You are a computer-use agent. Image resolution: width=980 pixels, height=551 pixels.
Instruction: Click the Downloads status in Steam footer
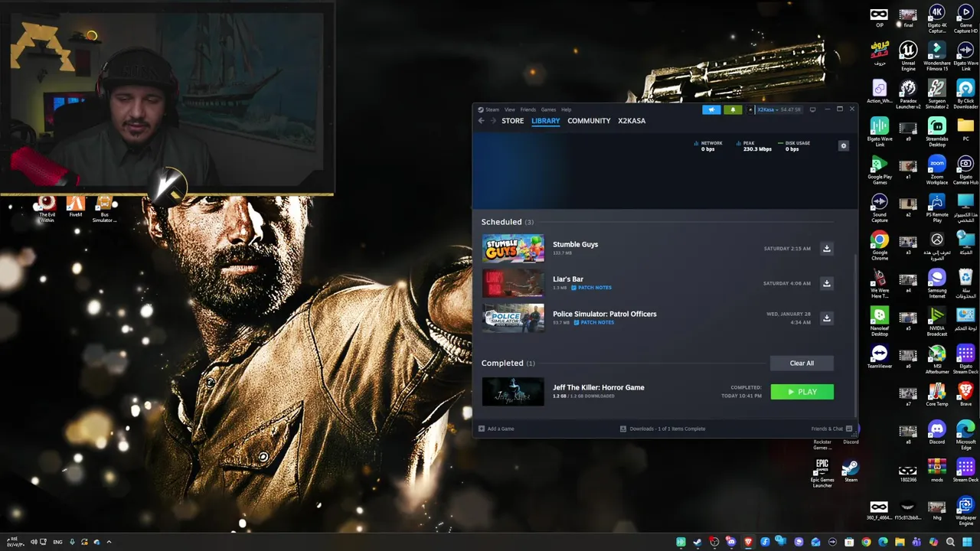(x=663, y=429)
